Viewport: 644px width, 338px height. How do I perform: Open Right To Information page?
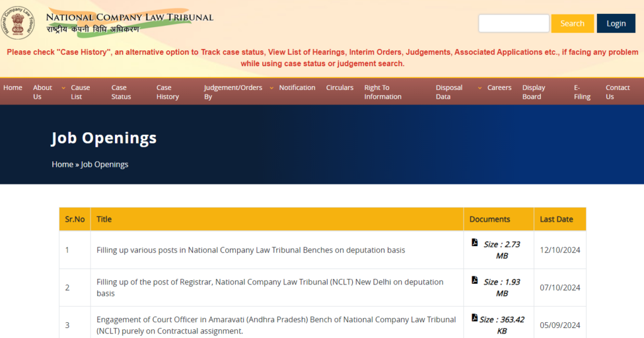383,92
